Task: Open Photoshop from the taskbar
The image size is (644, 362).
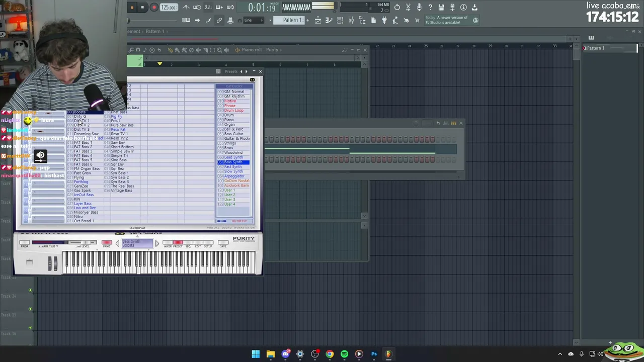Action: 374,354
